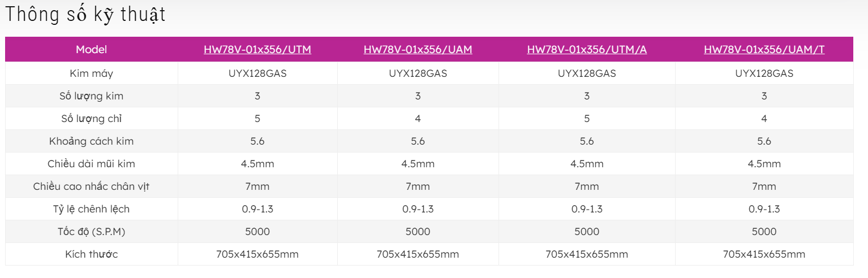Click thread count 4 in UAM/T column
Viewport: 868px width, 278px height.
[764, 119]
